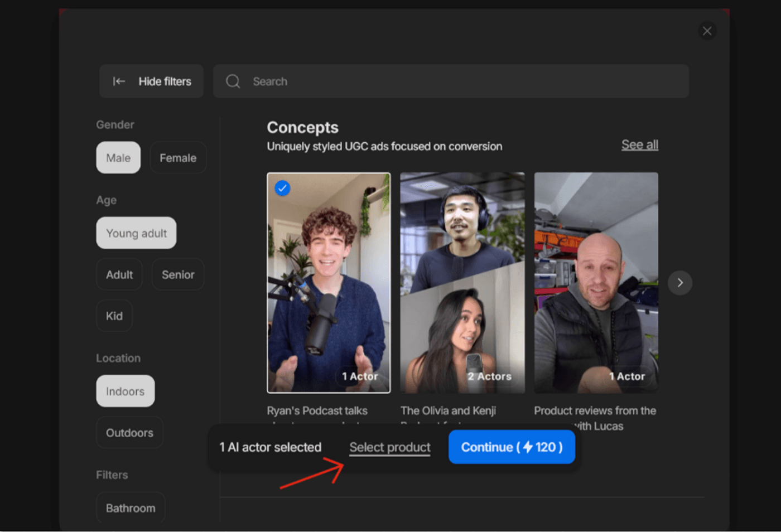This screenshot has width=781, height=532.
Task: Apply the Bathroom filter
Action: (x=131, y=507)
